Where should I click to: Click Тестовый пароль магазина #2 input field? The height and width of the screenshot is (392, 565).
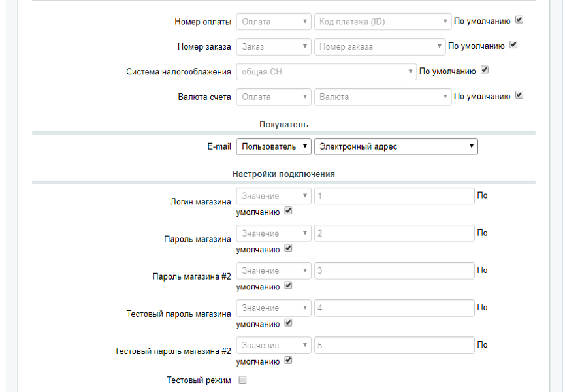(394, 345)
